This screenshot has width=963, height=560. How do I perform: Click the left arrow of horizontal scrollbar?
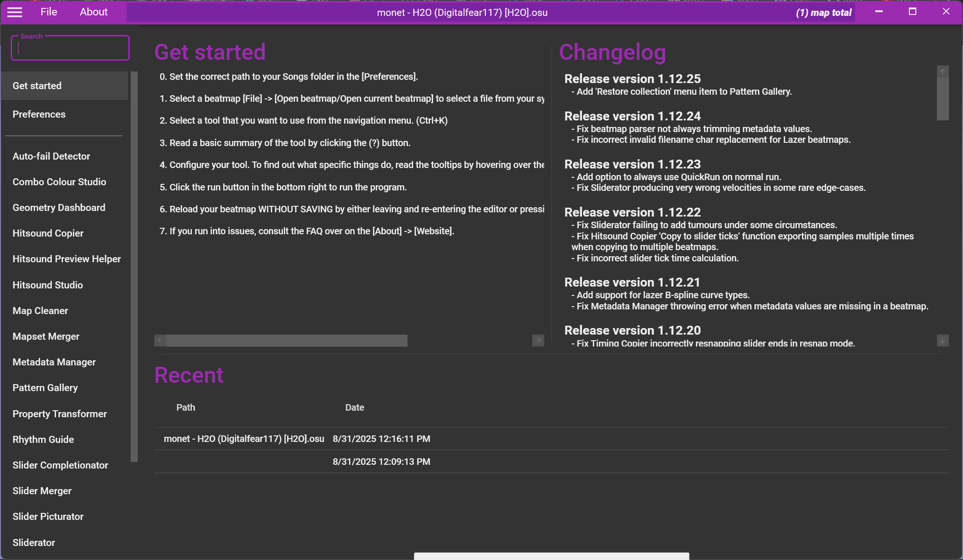point(160,341)
